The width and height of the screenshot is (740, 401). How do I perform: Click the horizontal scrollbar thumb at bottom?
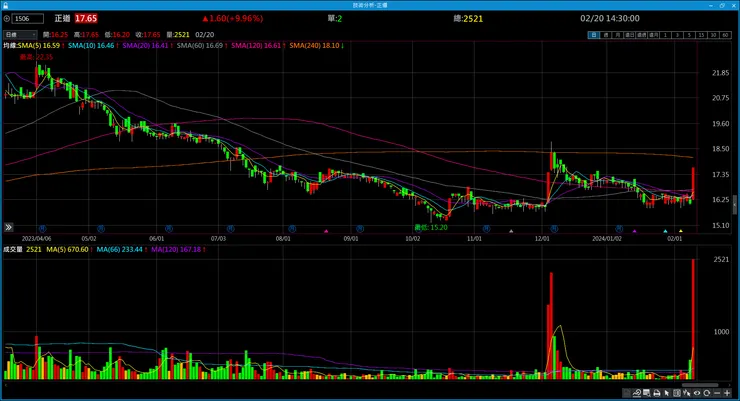click(x=700, y=385)
